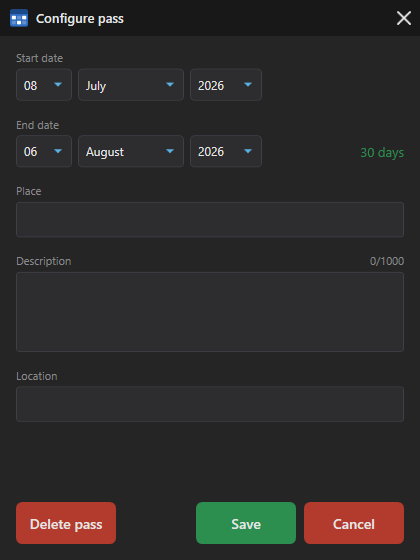Viewport: 420px width, 560px height.
Task: Click the Place label
Action: coord(29,191)
